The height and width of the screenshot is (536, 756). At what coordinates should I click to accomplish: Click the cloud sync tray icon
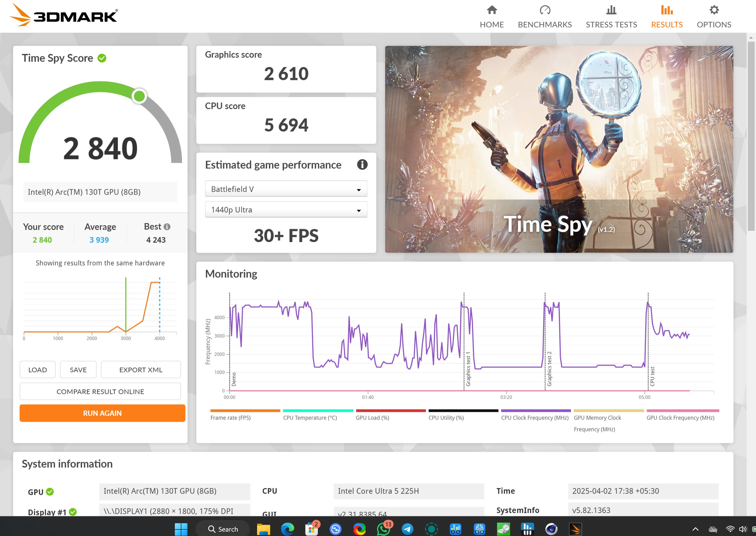(x=713, y=529)
